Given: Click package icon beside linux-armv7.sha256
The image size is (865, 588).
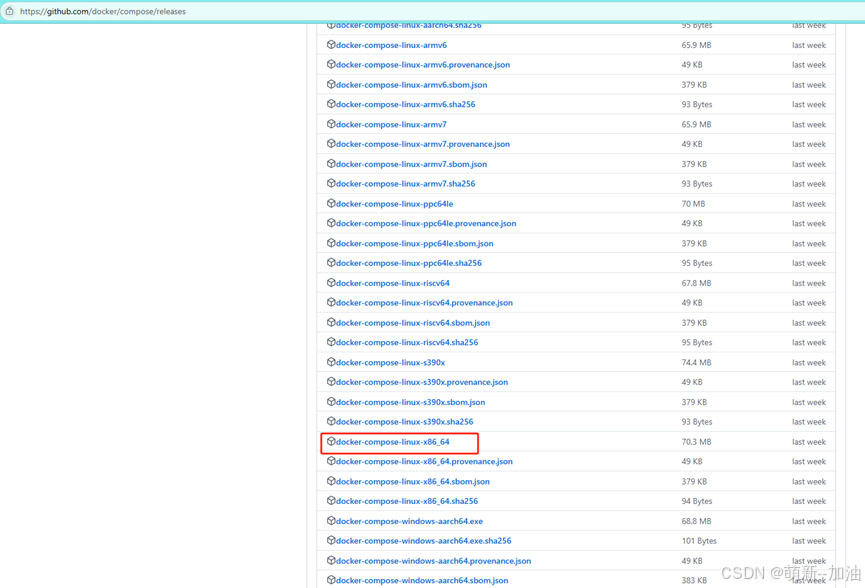Looking at the screenshot, I should click(331, 184).
